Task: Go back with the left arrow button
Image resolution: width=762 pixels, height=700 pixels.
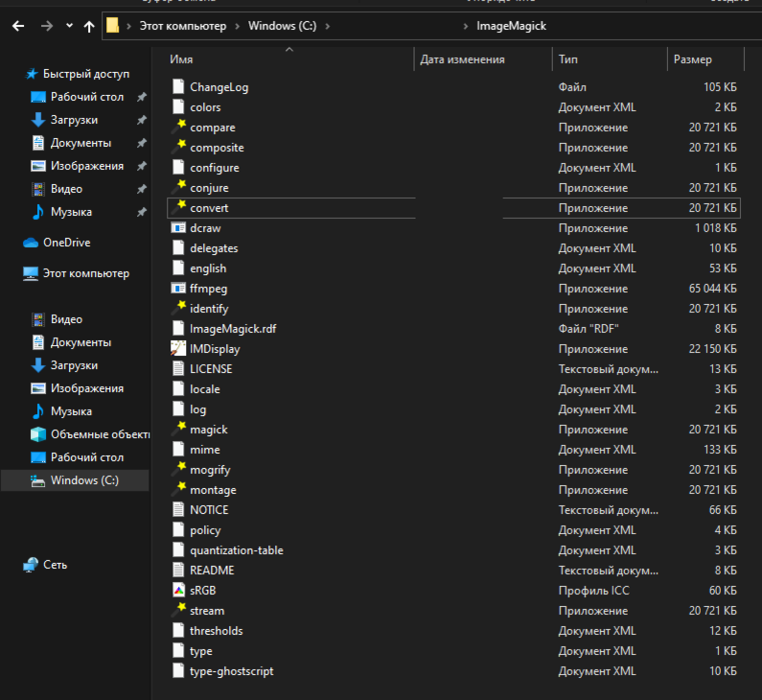Action: 18,26
